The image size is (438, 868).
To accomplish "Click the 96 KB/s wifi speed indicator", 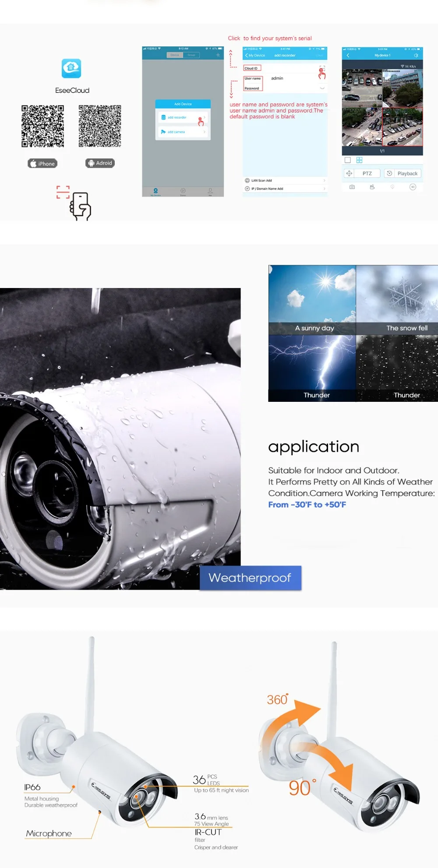I will click(x=408, y=66).
